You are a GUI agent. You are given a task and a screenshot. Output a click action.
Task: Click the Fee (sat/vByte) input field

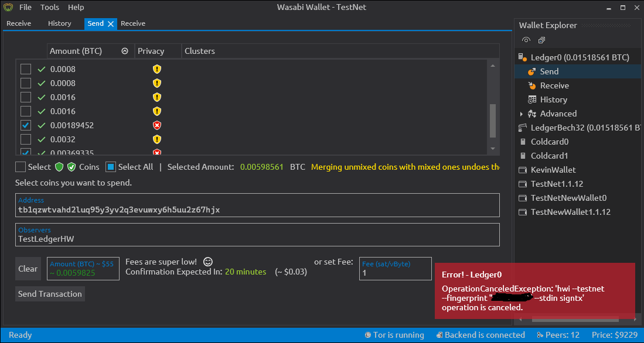click(x=396, y=269)
